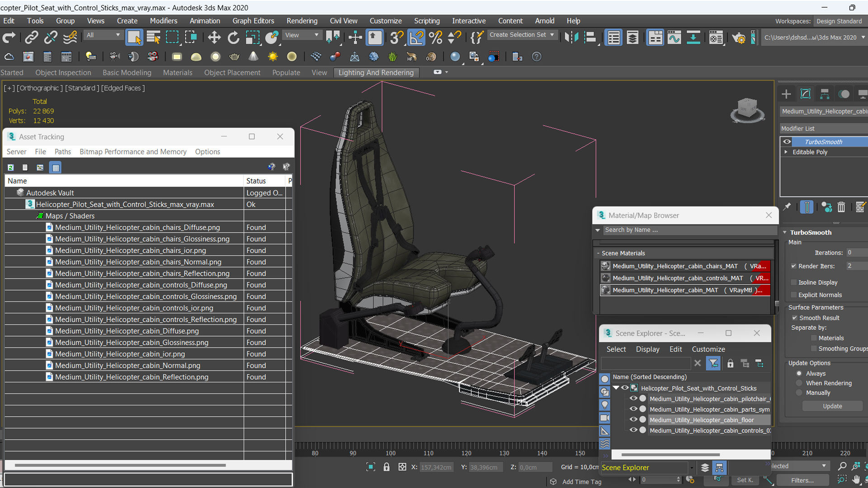Select Medium_Utility_Helicopter_cabin_chairs_MAT material
868x488 pixels.
click(684, 266)
